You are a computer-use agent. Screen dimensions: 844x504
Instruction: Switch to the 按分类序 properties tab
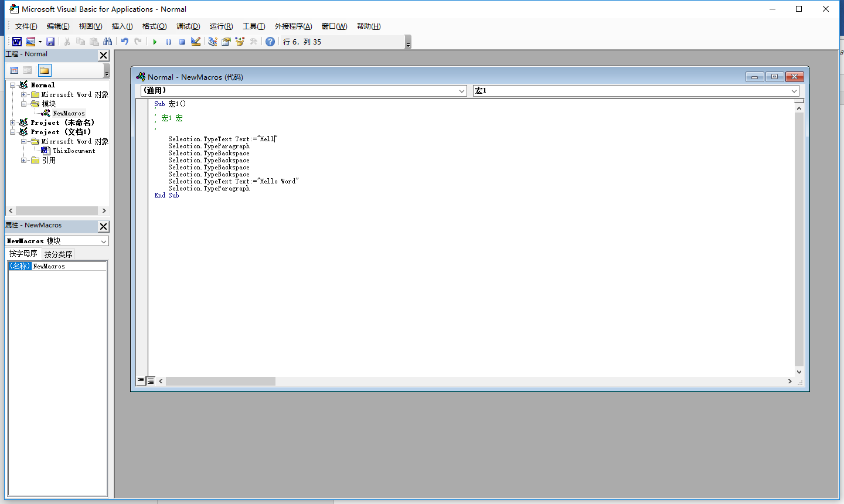(58, 254)
